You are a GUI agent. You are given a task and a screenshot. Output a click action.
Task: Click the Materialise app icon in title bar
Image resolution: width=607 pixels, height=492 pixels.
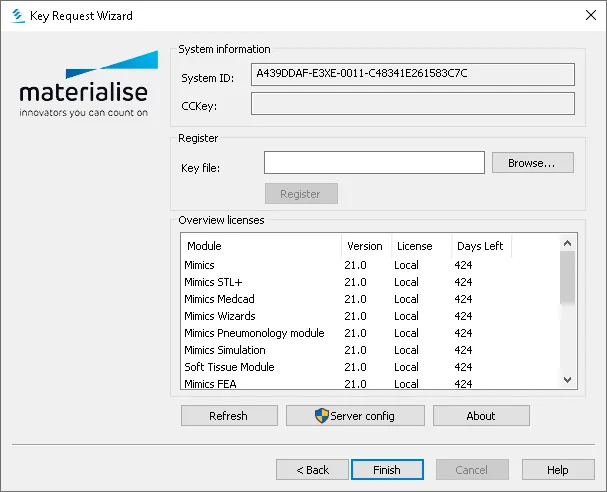(x=18, y=16)
